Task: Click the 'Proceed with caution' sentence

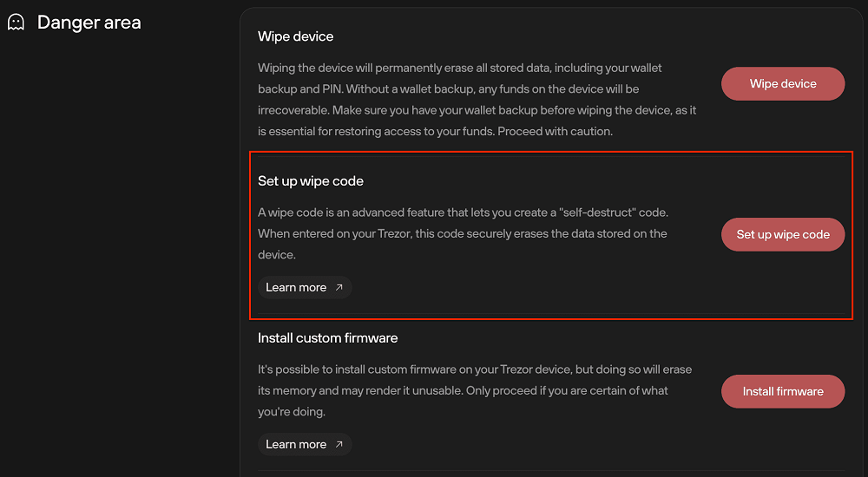Action: click(556, 132)
